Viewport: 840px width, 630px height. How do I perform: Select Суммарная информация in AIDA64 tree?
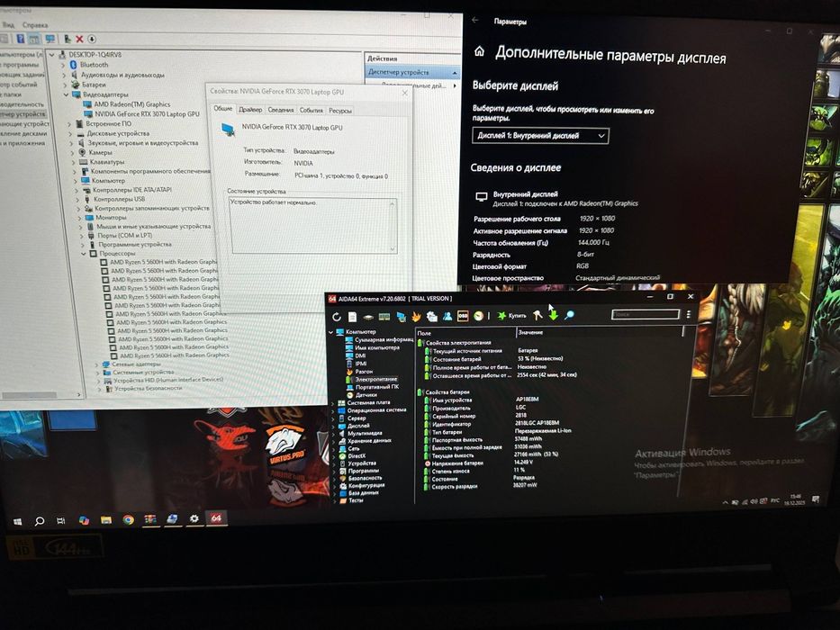(x=384, y=339)
